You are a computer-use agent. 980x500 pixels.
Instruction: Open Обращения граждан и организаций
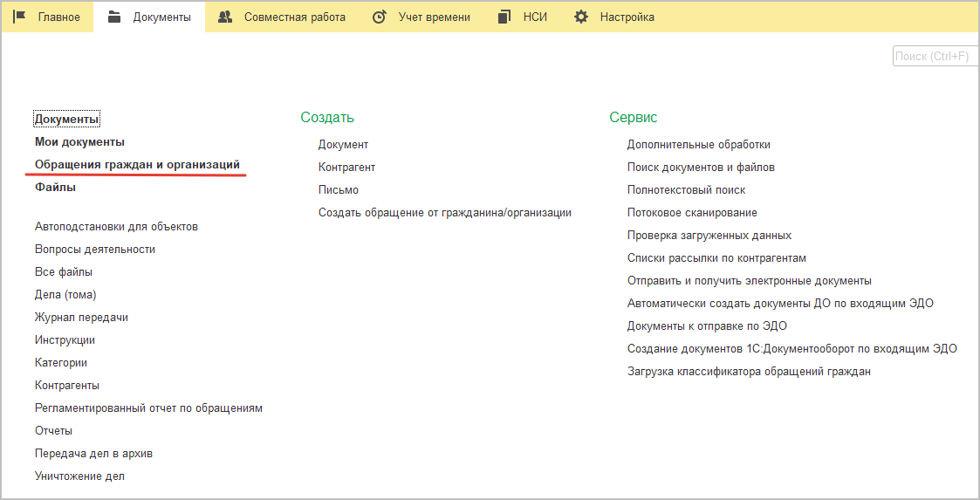[137, 164]
